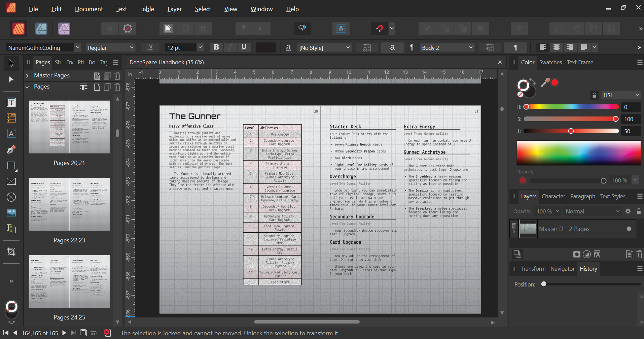Select the Pen tool

tap(11, 150)
